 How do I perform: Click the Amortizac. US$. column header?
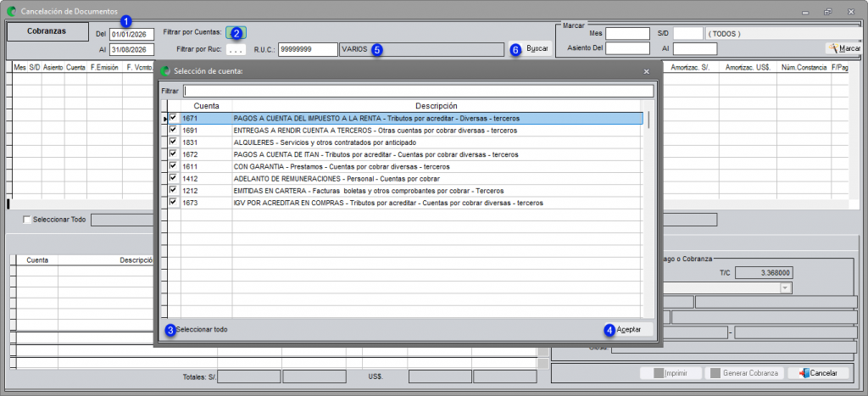click(748, 68)
